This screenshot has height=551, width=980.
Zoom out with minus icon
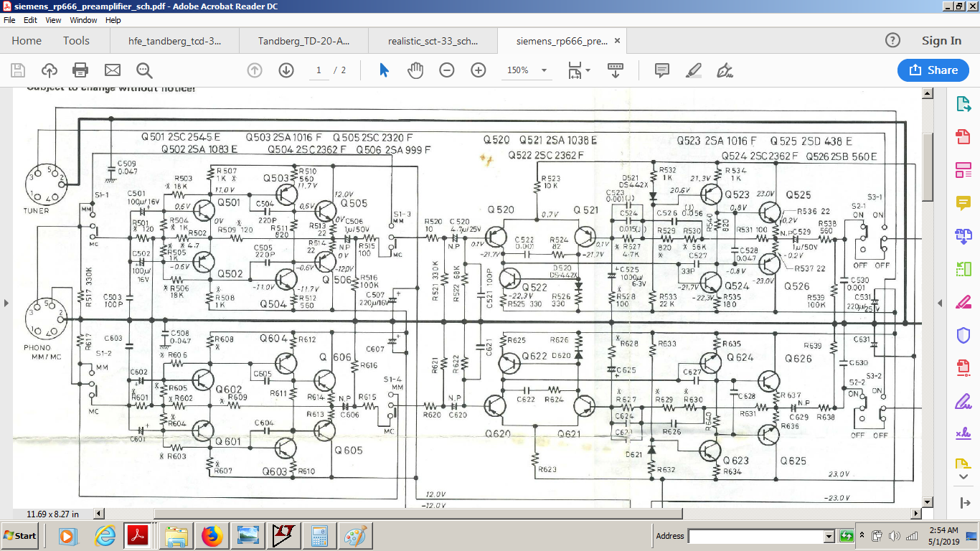click(447, 70)
